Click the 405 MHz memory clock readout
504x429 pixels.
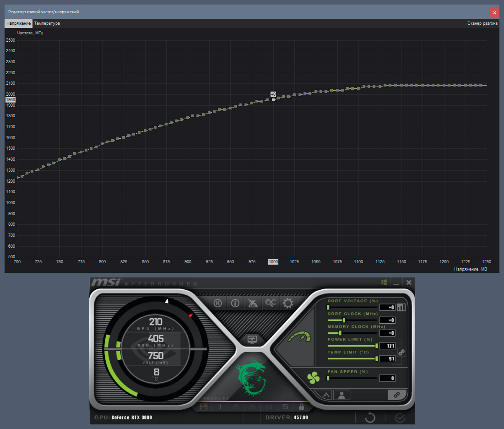coord(156,339)
